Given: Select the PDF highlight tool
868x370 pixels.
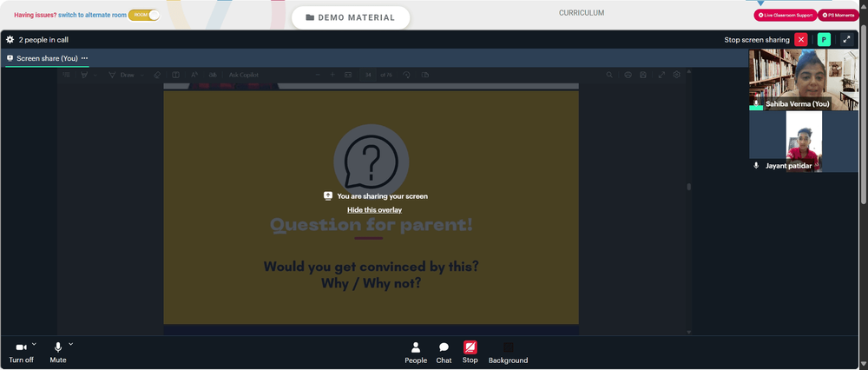Looking at the screenshot, I should coord(85,75).
